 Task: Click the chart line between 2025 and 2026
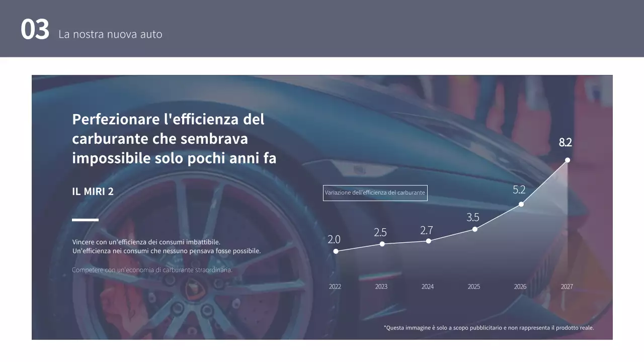[498, 216]
